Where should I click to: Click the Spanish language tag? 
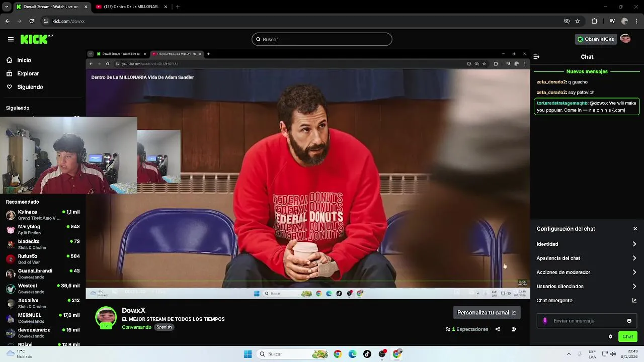(x=164, y=327)
